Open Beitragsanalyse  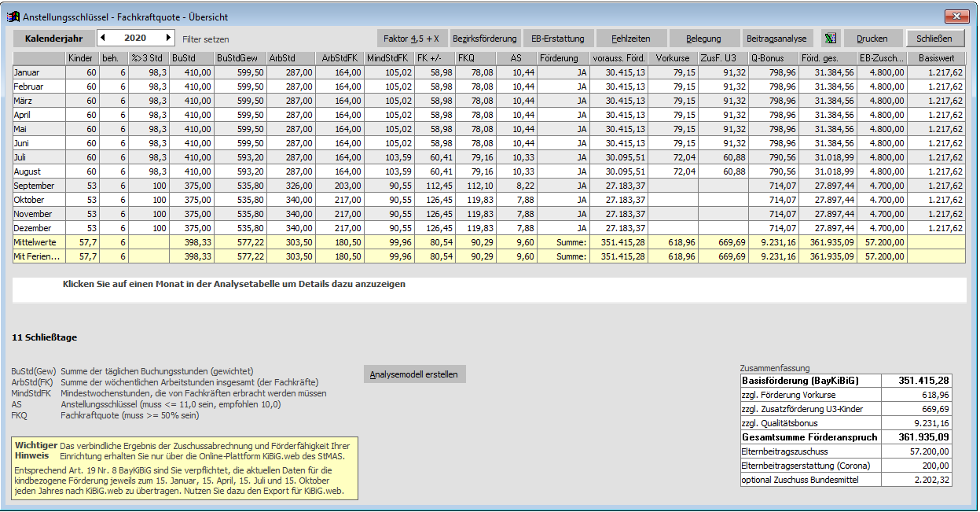pos(776,38)
